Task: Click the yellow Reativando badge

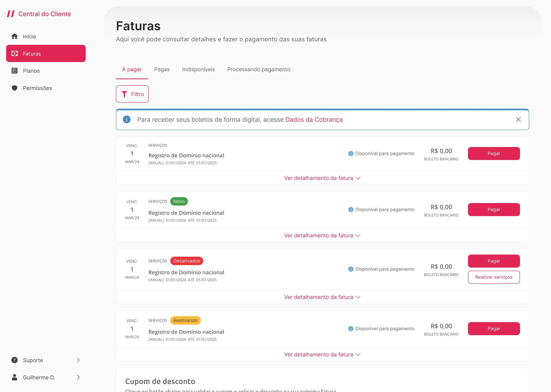Action: click(x=186, y=320)
